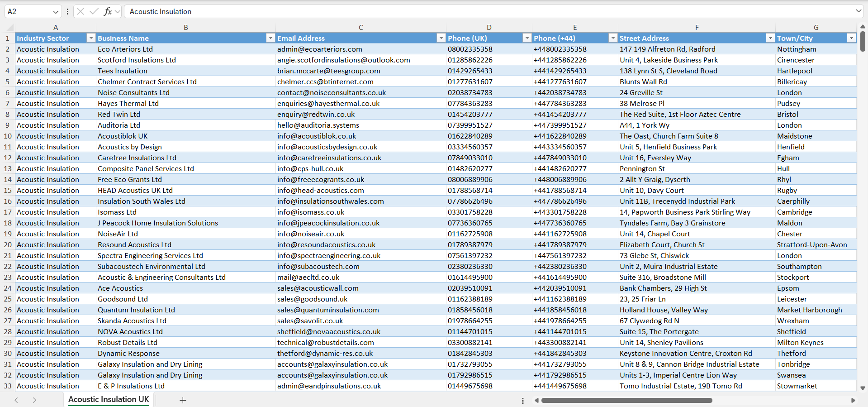Select cell Robust Details Ltd

pyautogui.click(x=186, y=342)
